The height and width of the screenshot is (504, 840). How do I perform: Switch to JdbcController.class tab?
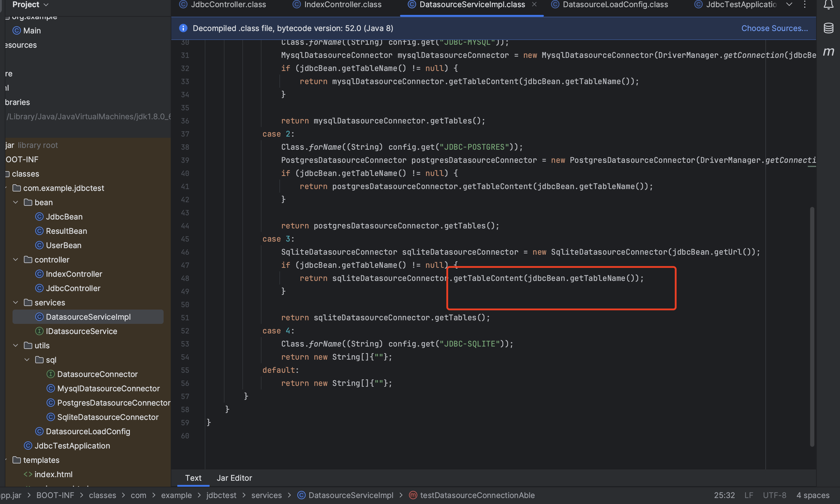point(223,4)
